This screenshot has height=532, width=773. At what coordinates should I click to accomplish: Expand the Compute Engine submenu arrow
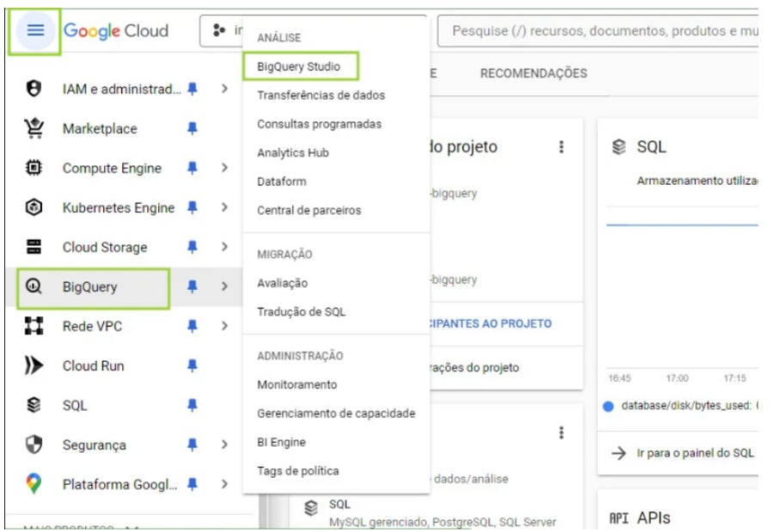pos(224,168)
